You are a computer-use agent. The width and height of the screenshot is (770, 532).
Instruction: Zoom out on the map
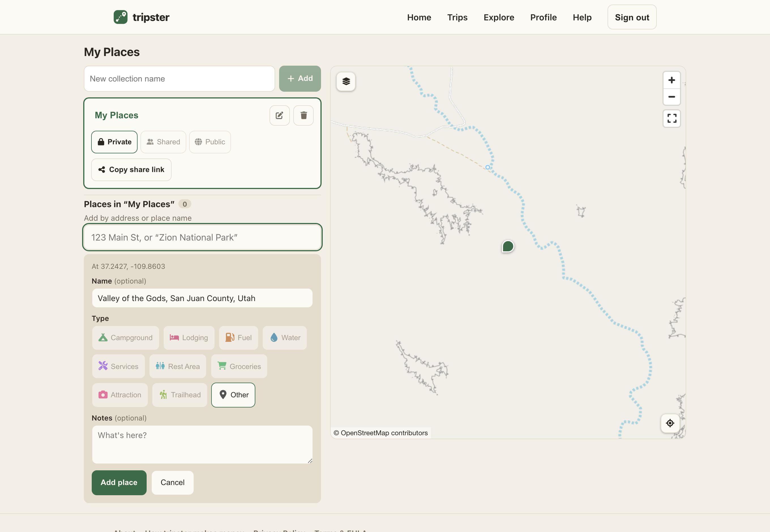tap(671, 97)
